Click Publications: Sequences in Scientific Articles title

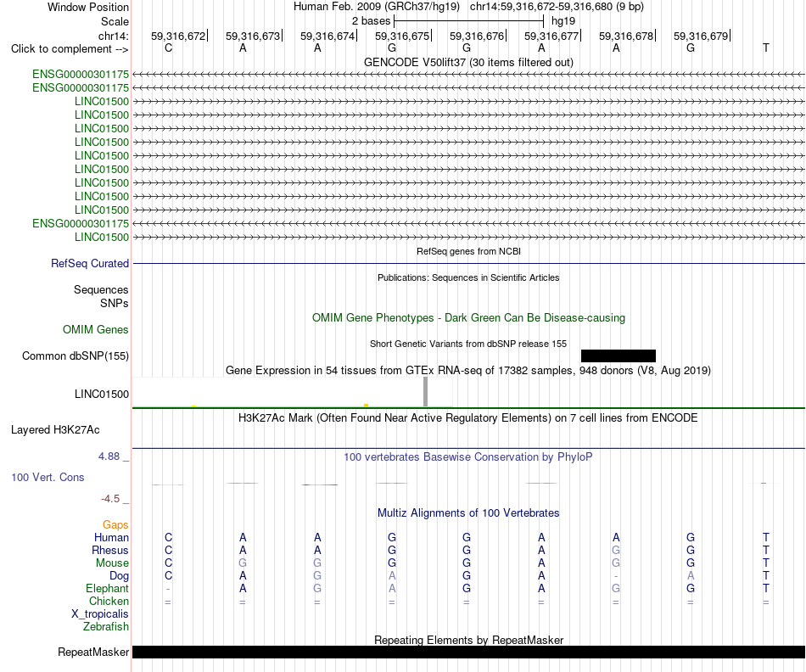(x=468, y=277)
